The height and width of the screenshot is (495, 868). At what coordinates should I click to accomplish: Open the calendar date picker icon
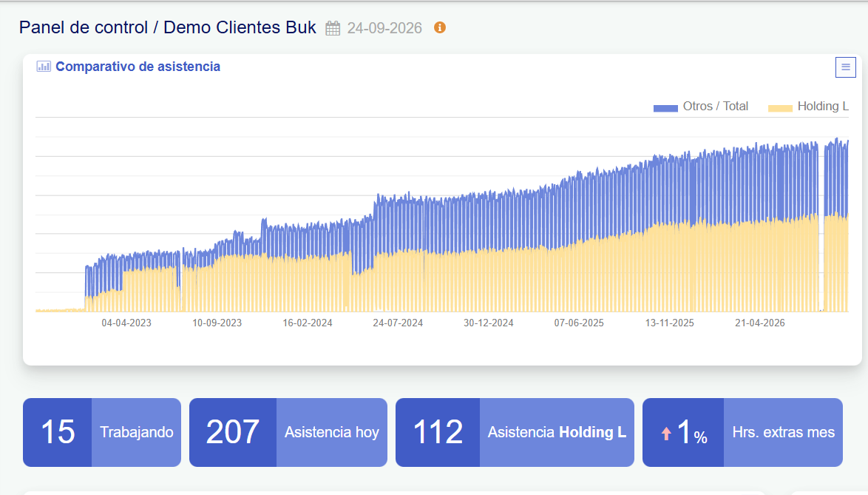333,28
